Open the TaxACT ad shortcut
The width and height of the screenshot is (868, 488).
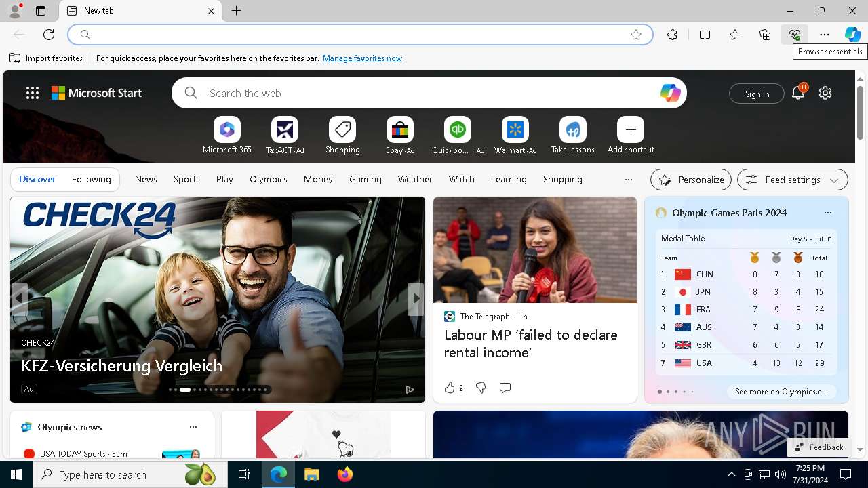click(285, 129)
